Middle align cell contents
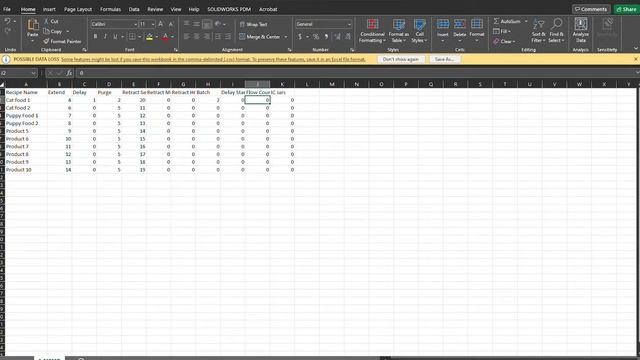The image size is (640, 360). [197, 24]
